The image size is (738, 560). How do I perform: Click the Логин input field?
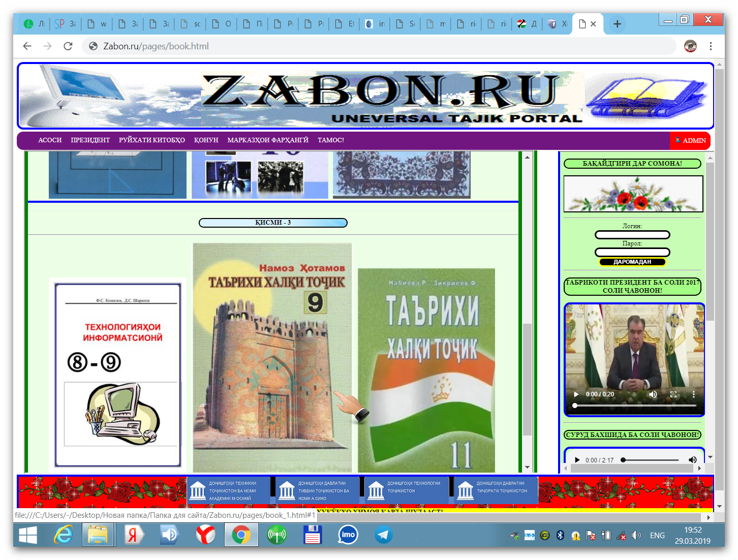point(632,235)
